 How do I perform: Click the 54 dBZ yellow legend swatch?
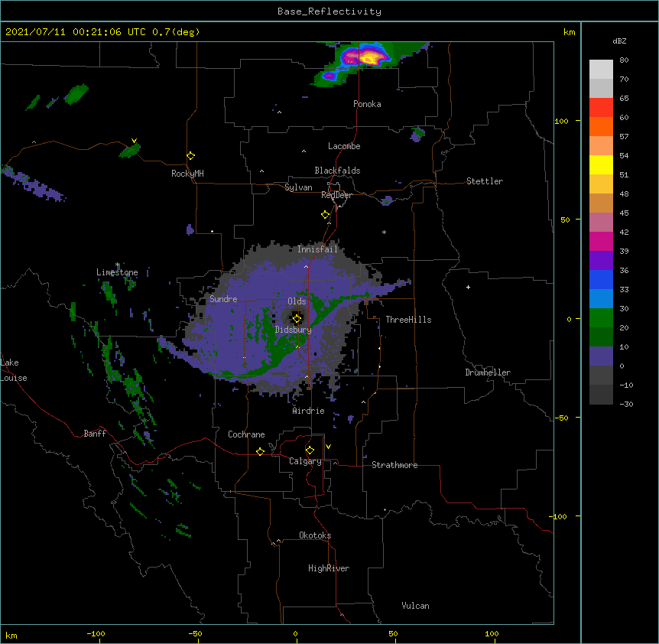pyautogui.click(x=601, y=164)
